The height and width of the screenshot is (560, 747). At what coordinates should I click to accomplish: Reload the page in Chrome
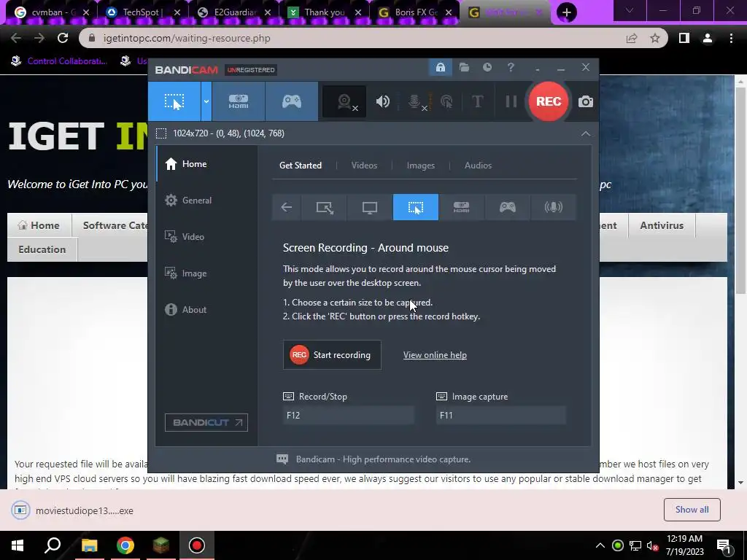click(63, 38)
